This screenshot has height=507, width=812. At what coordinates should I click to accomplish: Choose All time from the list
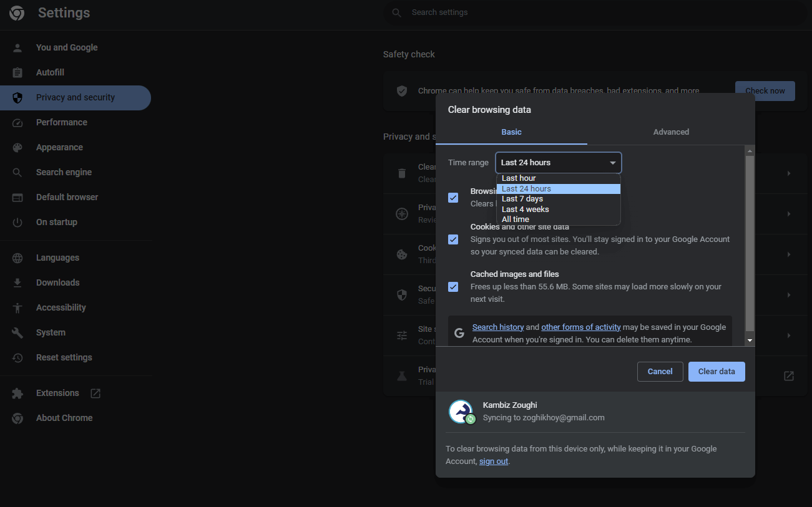coord(559,220)
